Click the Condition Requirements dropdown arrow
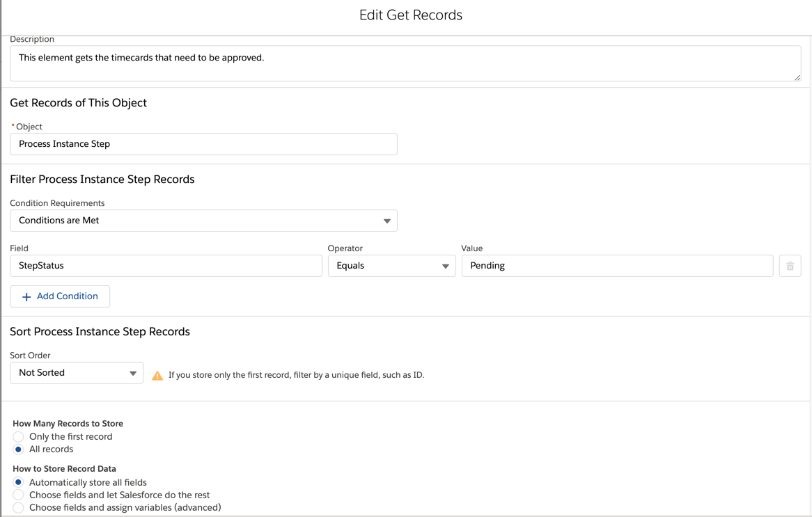 [387, 221]
